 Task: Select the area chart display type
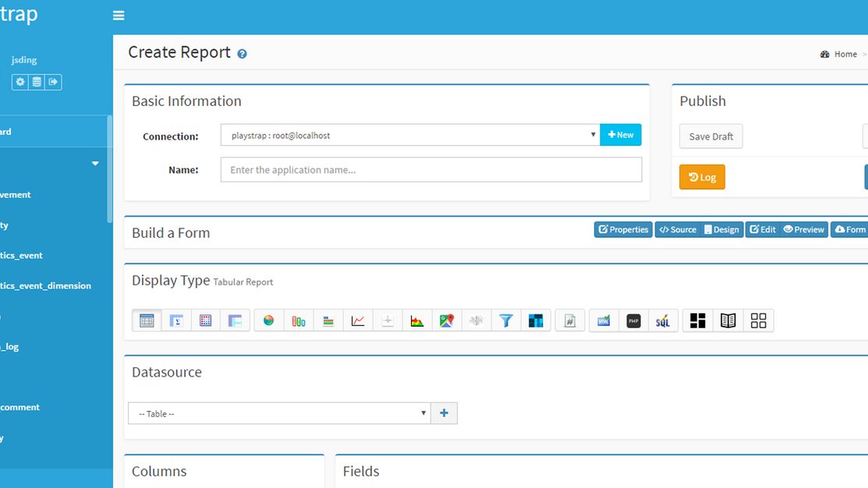point(417,321)
